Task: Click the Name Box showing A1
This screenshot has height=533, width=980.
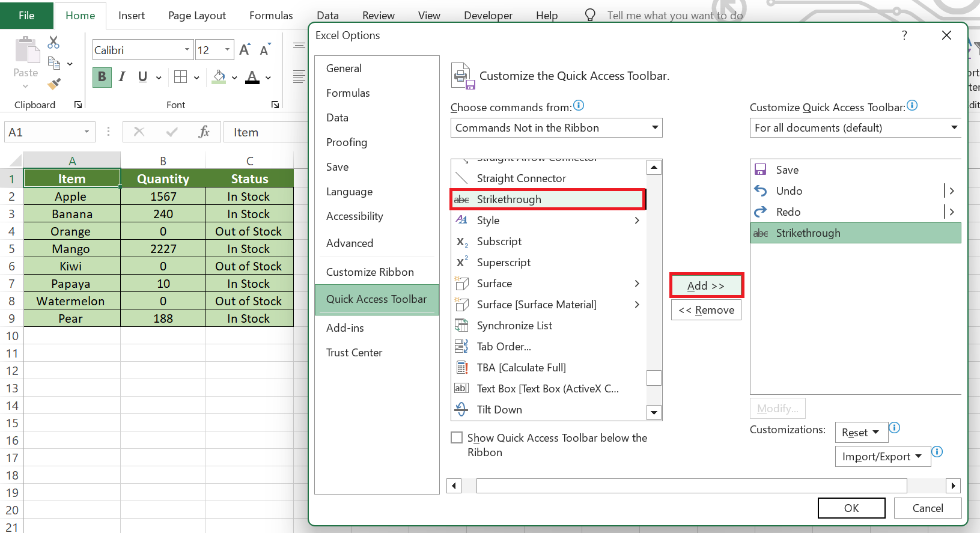Action: pos(49,132)
